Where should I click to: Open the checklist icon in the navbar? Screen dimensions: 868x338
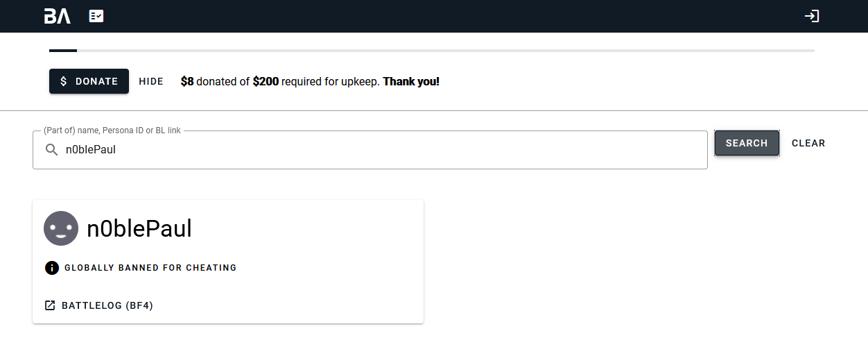pyautogui.click(x=96, y=16)
